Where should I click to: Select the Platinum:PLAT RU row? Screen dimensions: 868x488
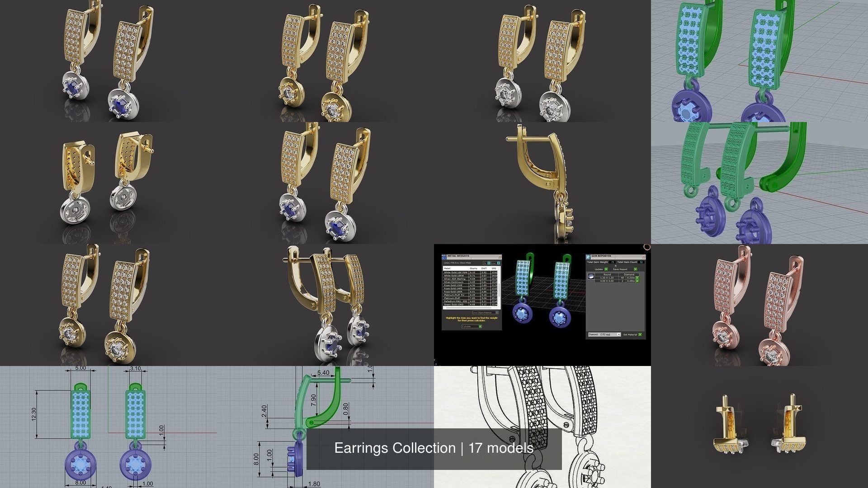coord(470,295)
